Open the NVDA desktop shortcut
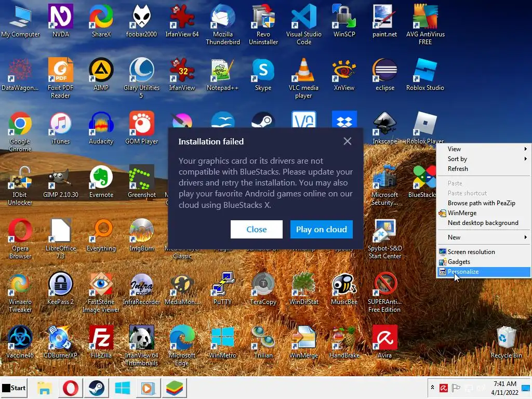Viewport: 532px width, 399px height. [x=61, y=20]
